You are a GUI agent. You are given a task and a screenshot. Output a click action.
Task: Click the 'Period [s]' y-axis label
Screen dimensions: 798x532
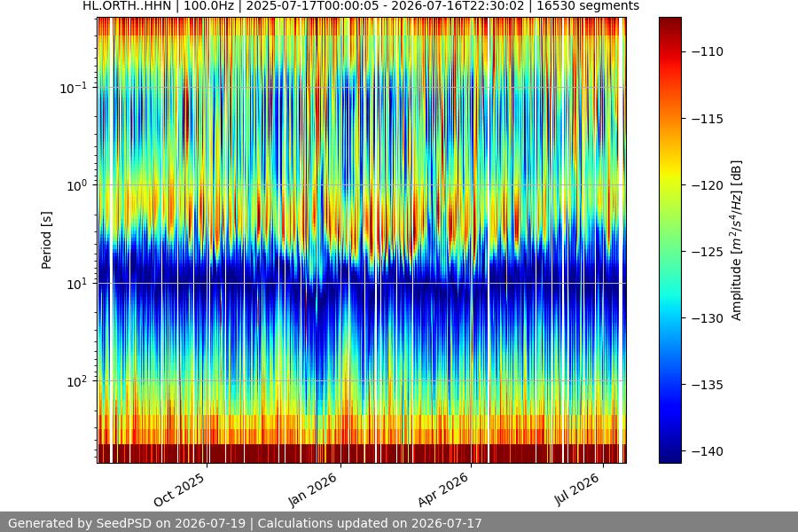click(46, 240)
